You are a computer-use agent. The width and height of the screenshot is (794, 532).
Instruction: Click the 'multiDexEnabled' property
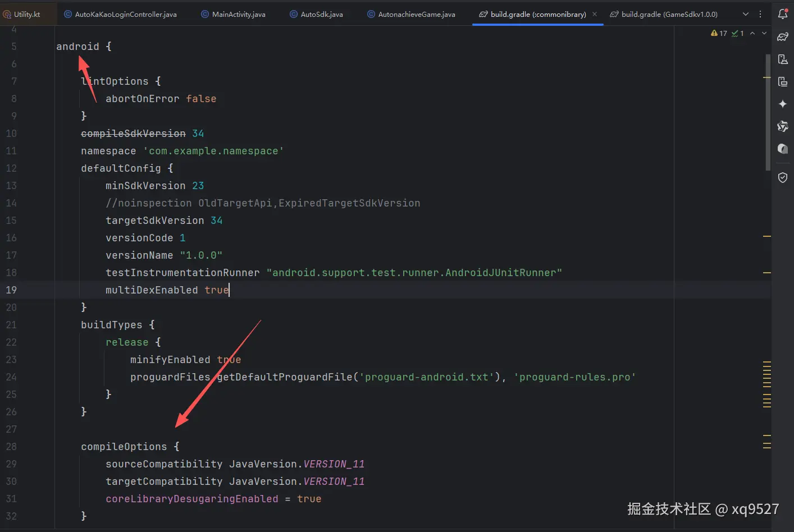(152, 290)
